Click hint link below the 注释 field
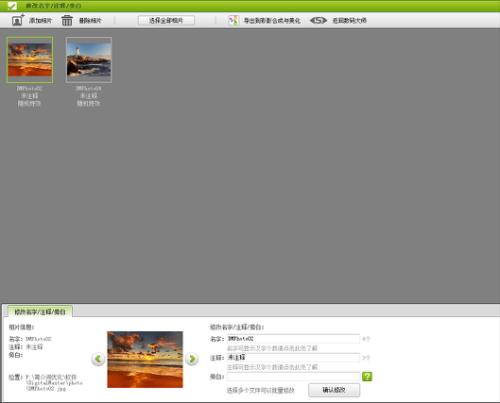The image size is (500, 403). click(x=272, y=367)
